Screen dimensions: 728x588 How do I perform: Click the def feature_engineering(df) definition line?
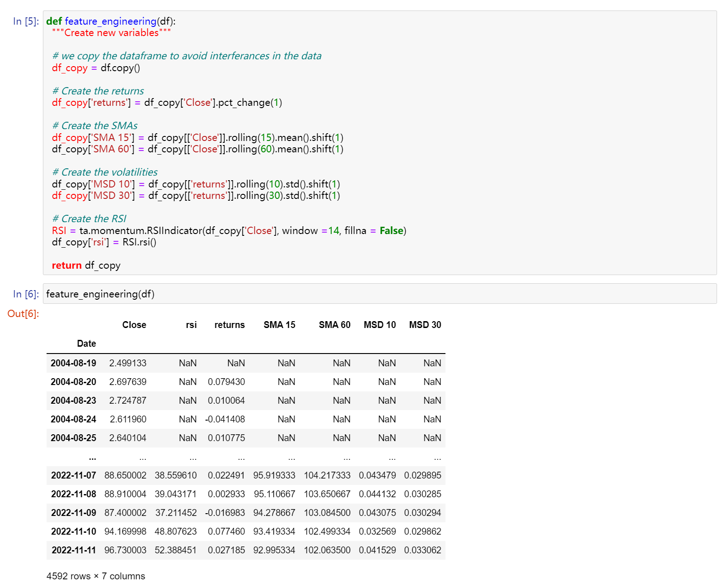pyautogui.click(x=111, y=21)
